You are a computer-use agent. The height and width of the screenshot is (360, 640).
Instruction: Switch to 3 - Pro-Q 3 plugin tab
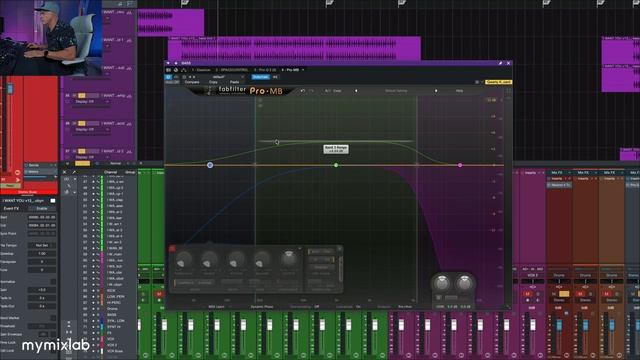tap(265, 70)
